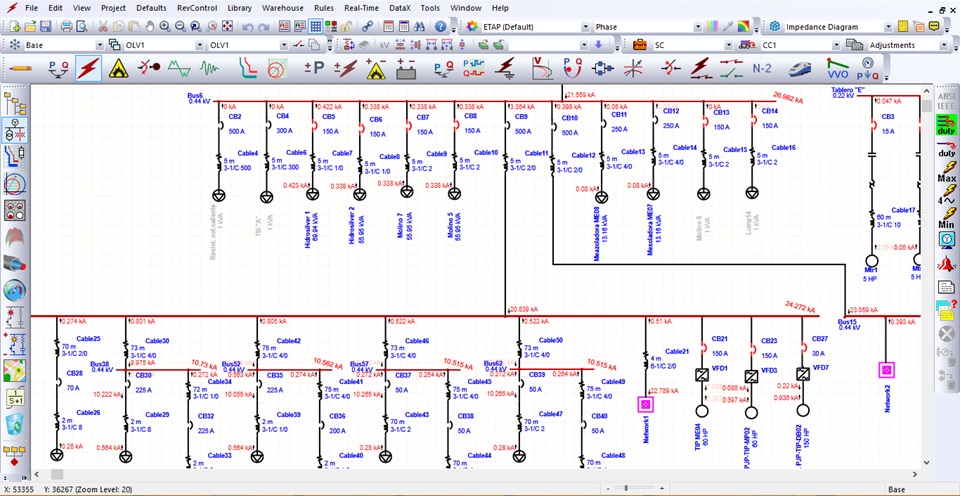
Task: Toggle the ANSI/IEEE standard button
Action: click(x=947, y=101)
